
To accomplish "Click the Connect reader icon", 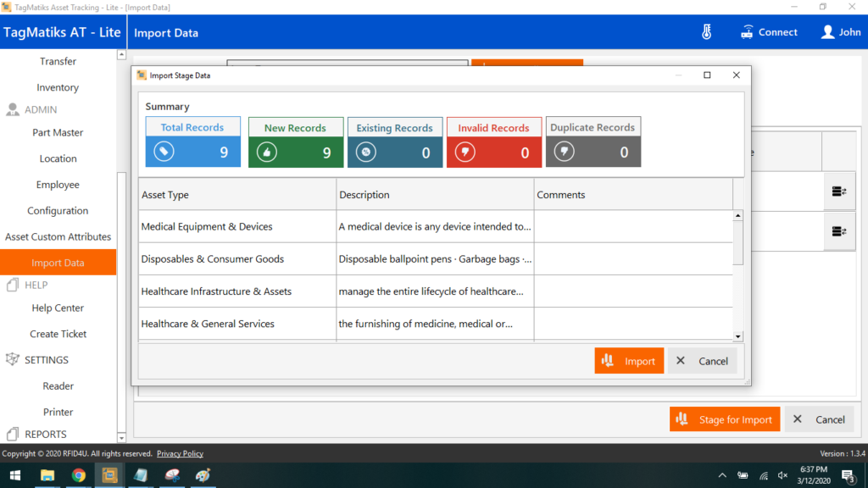I will [x=747, y=32].
